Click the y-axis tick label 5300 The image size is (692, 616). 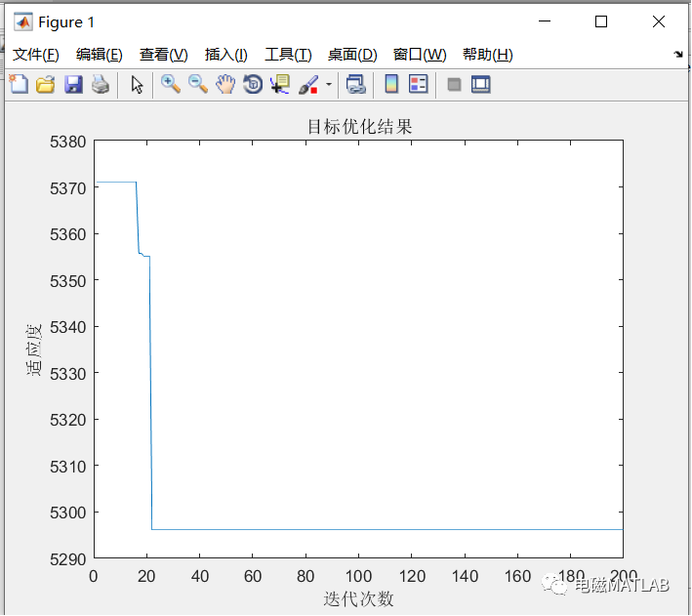pos(67,513)
